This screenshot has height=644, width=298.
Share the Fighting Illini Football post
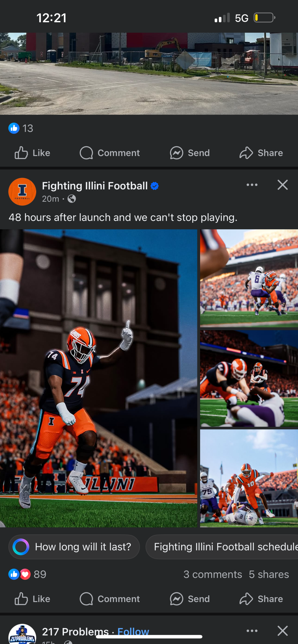pyautogui.click(x=261, y=599)
